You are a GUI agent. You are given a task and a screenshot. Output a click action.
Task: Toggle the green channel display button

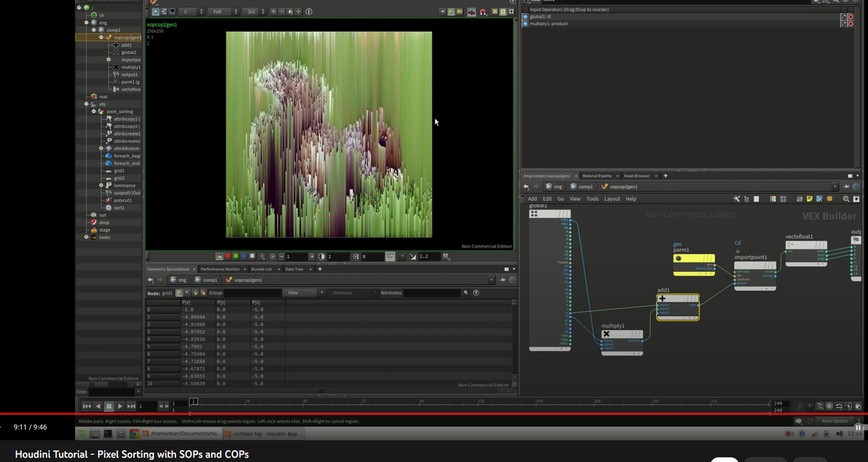click(x=234, y=257)
